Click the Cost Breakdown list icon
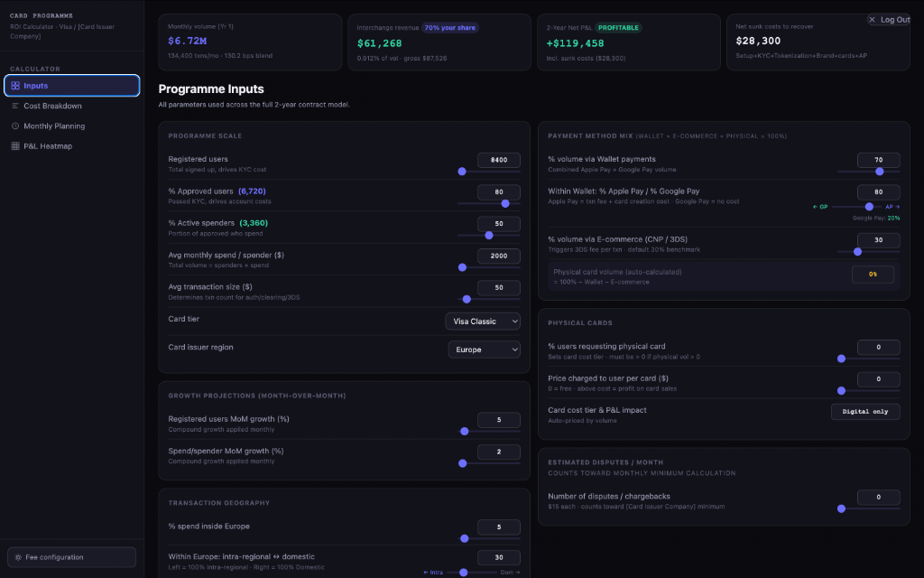 pyautogui.click(x=15, y=106)
